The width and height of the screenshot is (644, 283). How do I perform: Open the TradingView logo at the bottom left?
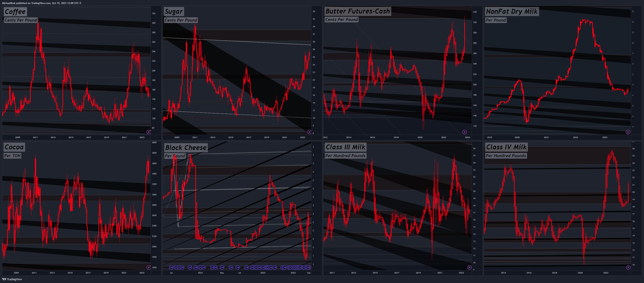click(12, 279)
